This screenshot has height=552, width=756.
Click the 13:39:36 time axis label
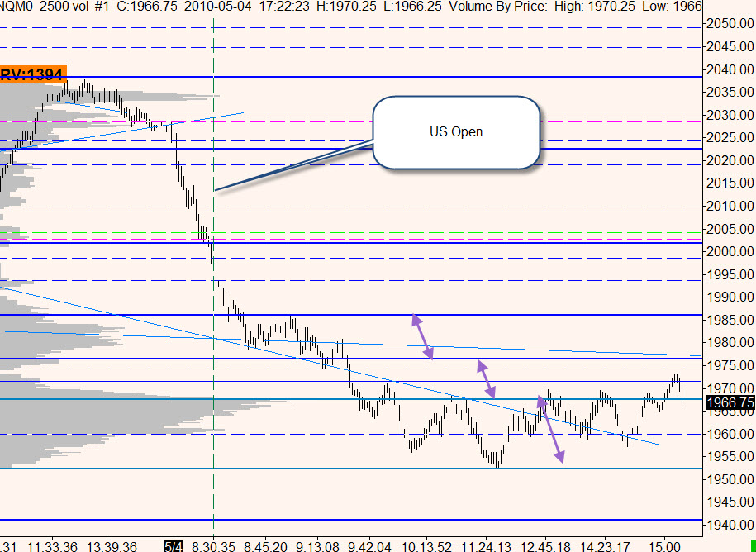[x=112, y=546]
